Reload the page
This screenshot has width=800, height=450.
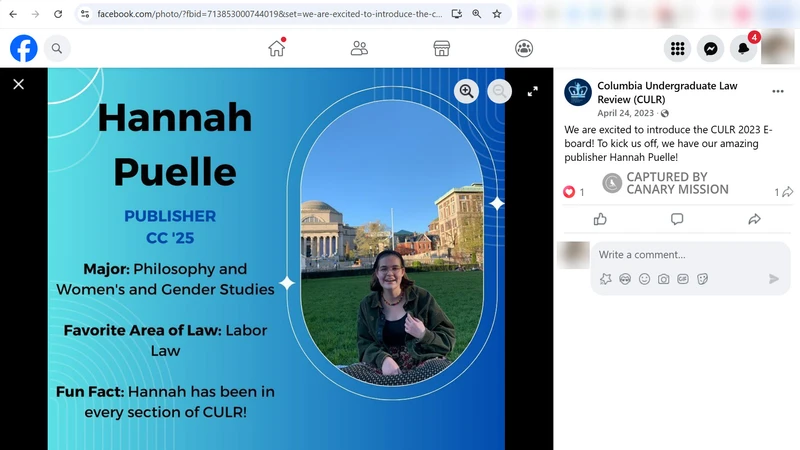click(x=58, y=14)
